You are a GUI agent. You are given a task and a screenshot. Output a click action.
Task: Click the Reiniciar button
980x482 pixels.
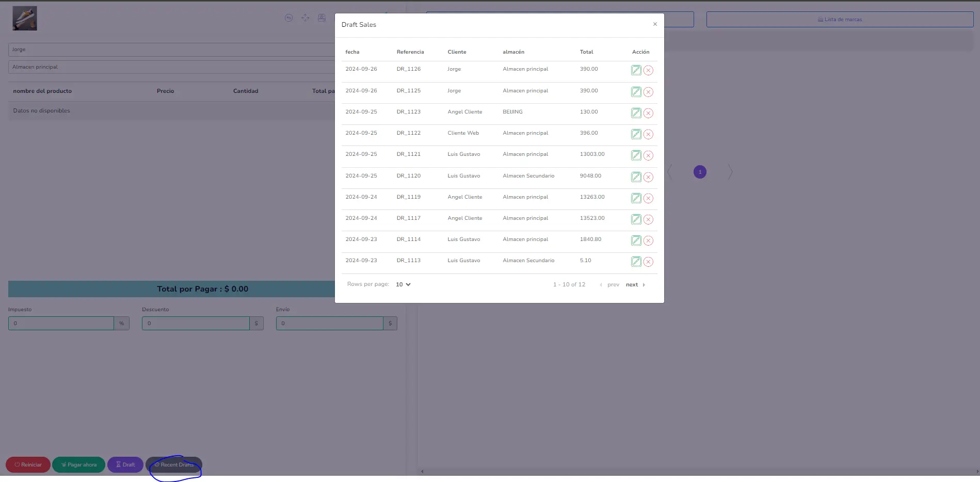tap(28, 464)
